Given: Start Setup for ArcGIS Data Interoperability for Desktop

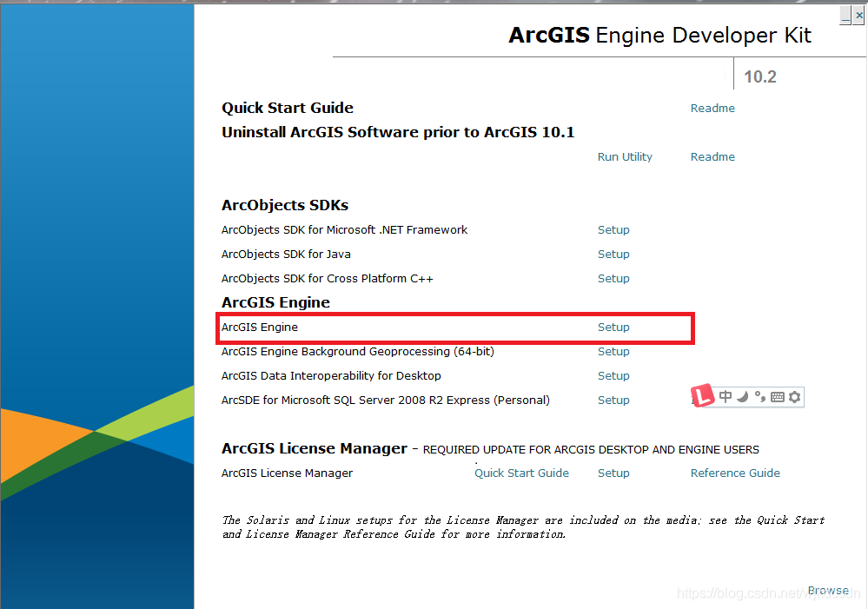Looking at the screenshot, I should point(613,376).
